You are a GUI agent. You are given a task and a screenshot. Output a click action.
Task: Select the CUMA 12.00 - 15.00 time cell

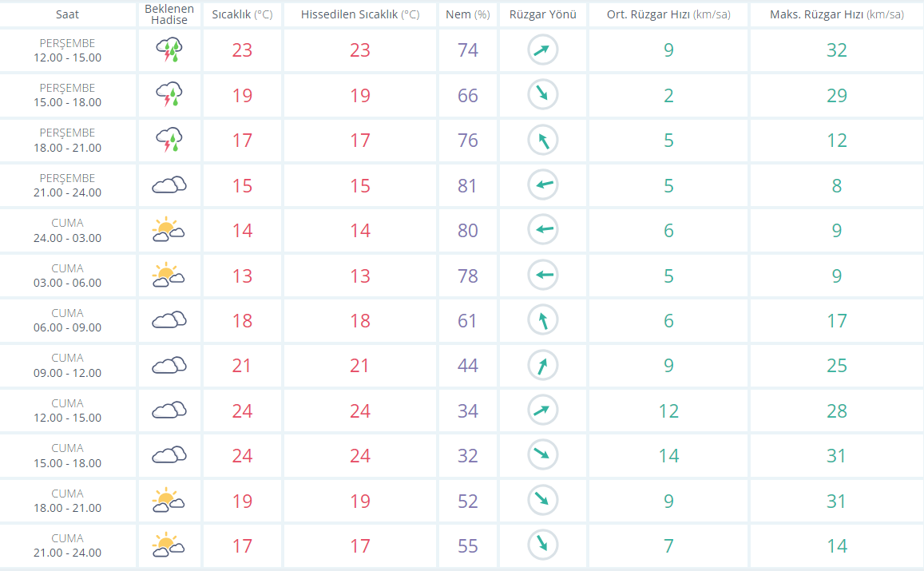pos(67,410)
